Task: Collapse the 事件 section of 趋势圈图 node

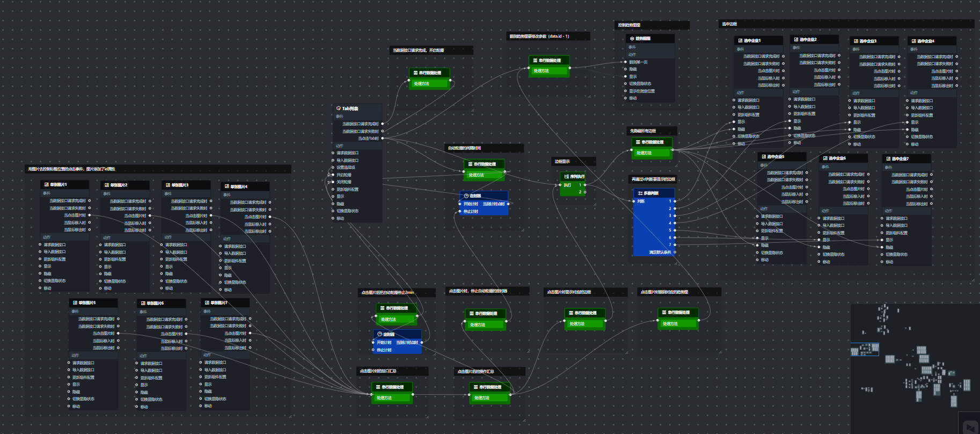Action: pyautogui.click(x=632, y=47)
